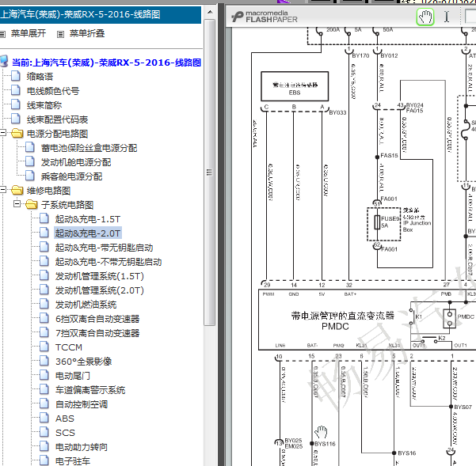Collapse the 维修电路图 tree node
This screenshot has height=466, width=476.
(x=2, y=190)
